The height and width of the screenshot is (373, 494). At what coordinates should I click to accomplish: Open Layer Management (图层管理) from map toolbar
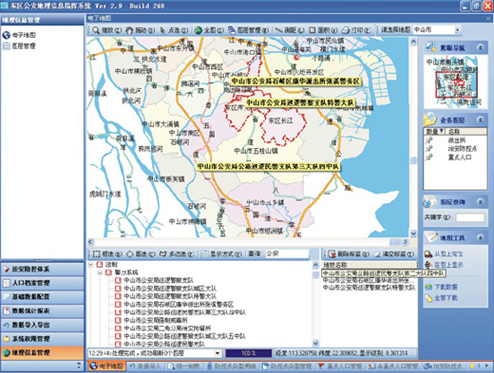(x=248, y=30)
